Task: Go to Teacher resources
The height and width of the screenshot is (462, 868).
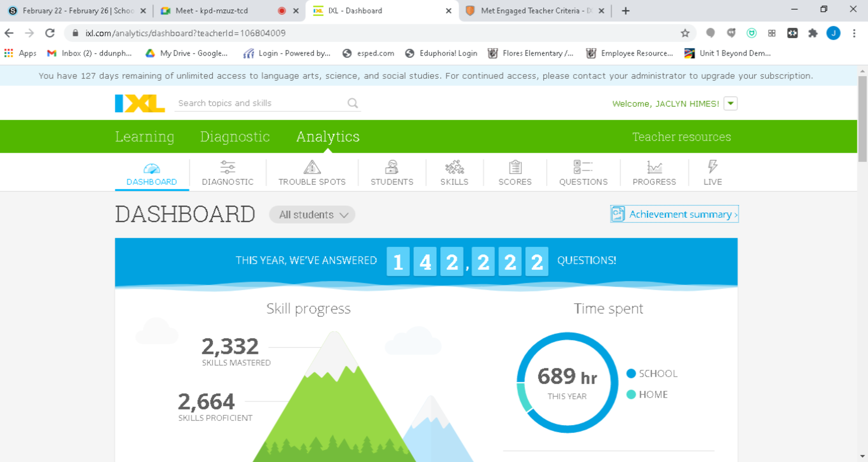Action: coord(681,137)
